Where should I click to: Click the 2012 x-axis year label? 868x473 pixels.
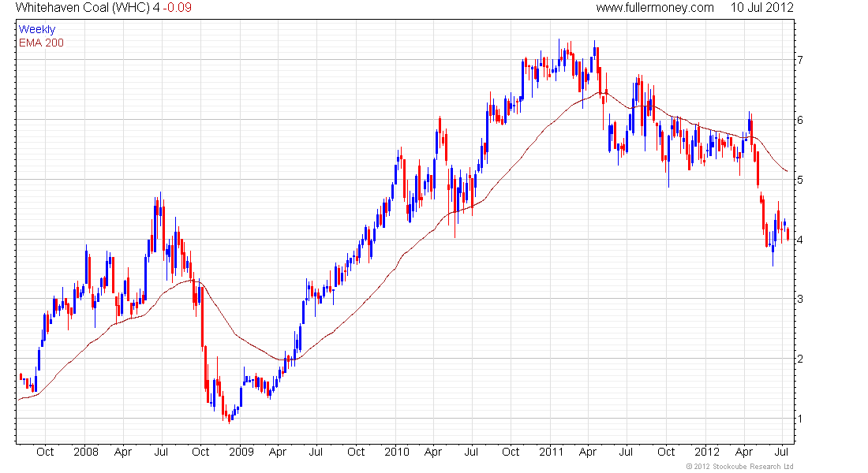707,452
